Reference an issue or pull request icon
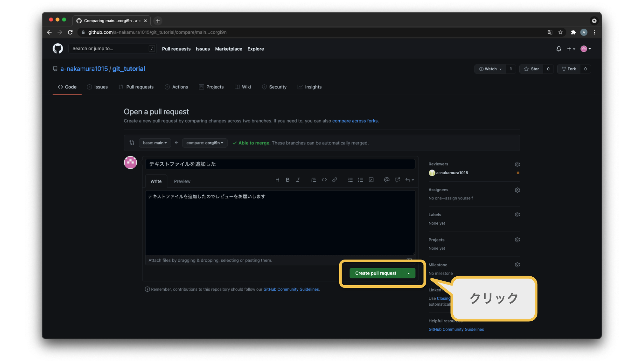The image size is (644, 362). click(397, 180)
